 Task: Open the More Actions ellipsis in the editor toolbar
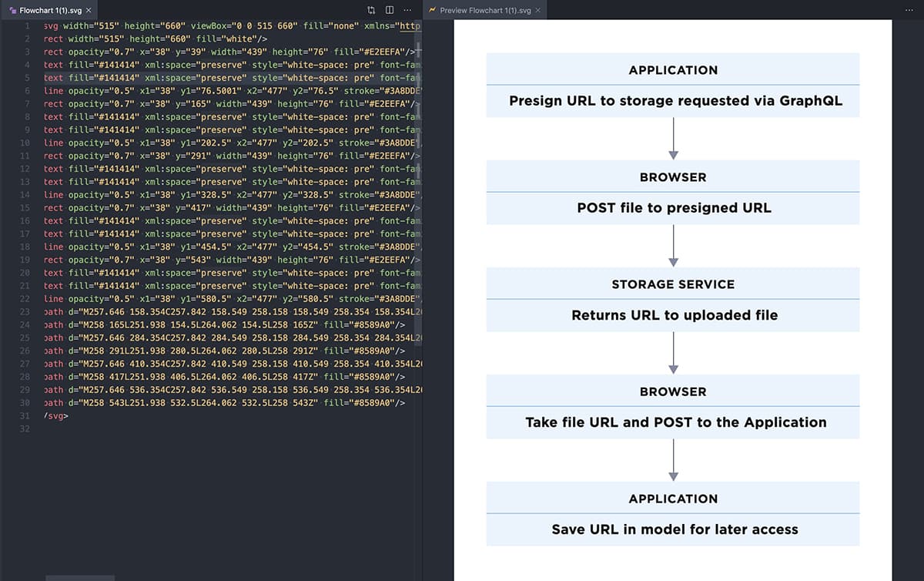[x=407, y=9]
